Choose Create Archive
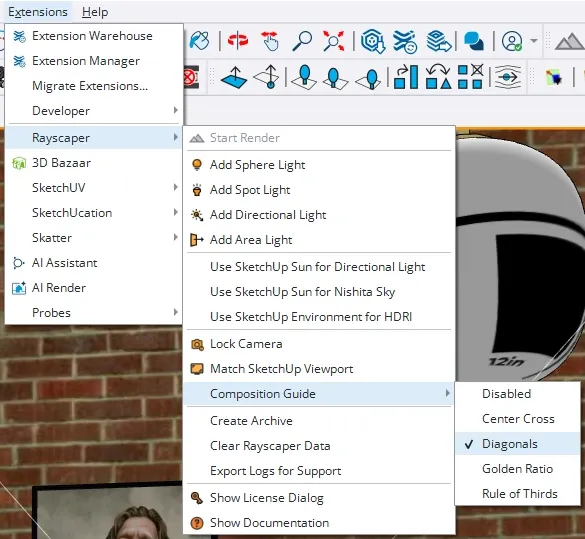Image resolution: width=585 pixels, height=539 pixels. (x=319, y=421)
